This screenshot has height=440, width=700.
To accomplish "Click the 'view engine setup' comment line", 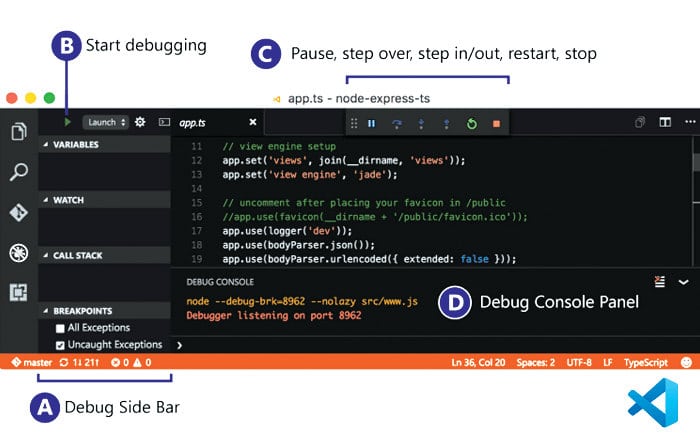I will (279, 146).
